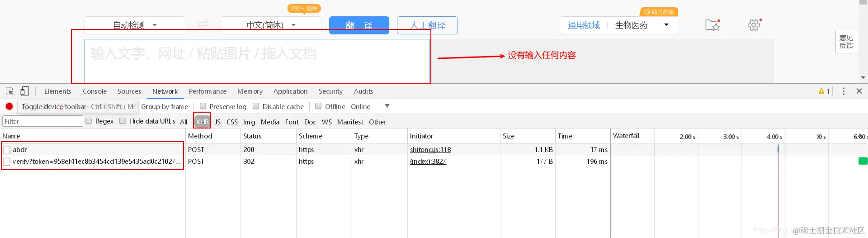Select the XHR filter type
This screenshot has width=868, height=238.
click(x=202, y=122)
